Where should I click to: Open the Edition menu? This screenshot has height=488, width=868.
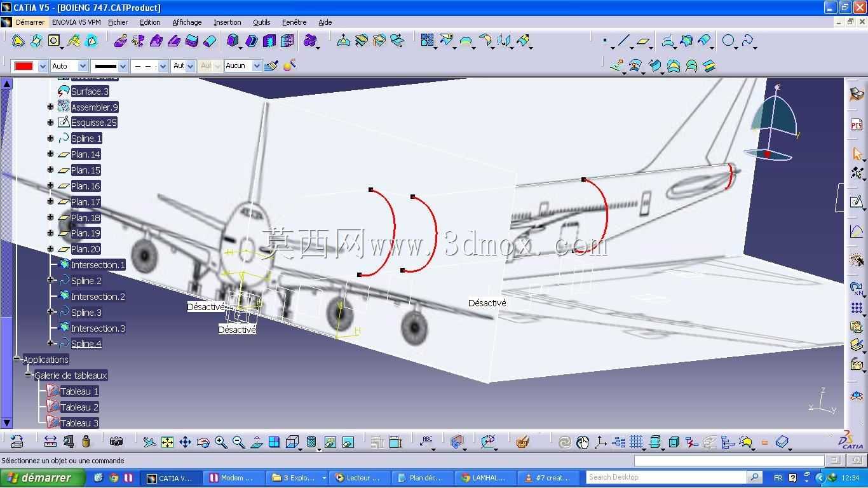pos(150,22)
